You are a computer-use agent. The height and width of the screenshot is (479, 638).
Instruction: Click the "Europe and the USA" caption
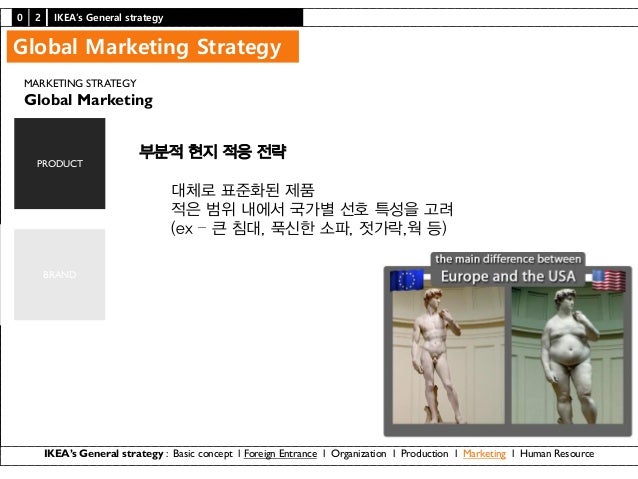pos(508,276)
